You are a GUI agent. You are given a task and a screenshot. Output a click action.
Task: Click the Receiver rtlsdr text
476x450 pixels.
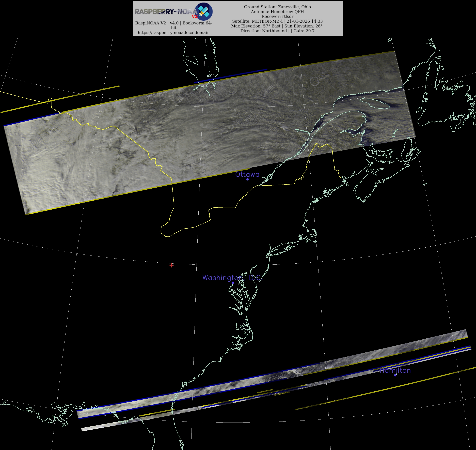(x=277, y=17)
